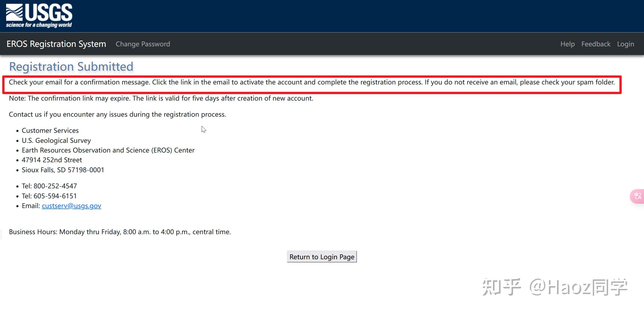Click the 47914 252nd Street list item
Viewport: 644px width, 313px height.
click(x=52, y=160)
